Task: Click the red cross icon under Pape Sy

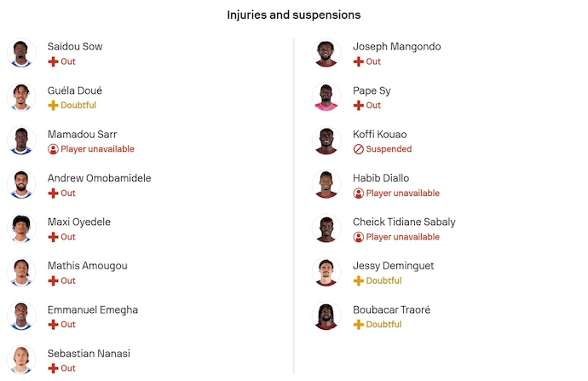Action: point(359,106)
